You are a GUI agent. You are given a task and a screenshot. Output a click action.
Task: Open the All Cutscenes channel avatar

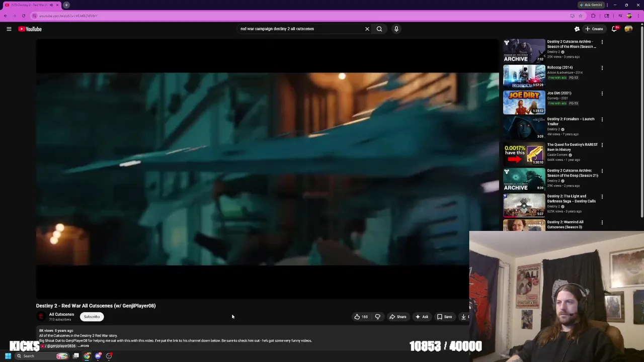(x=41, y=317)
